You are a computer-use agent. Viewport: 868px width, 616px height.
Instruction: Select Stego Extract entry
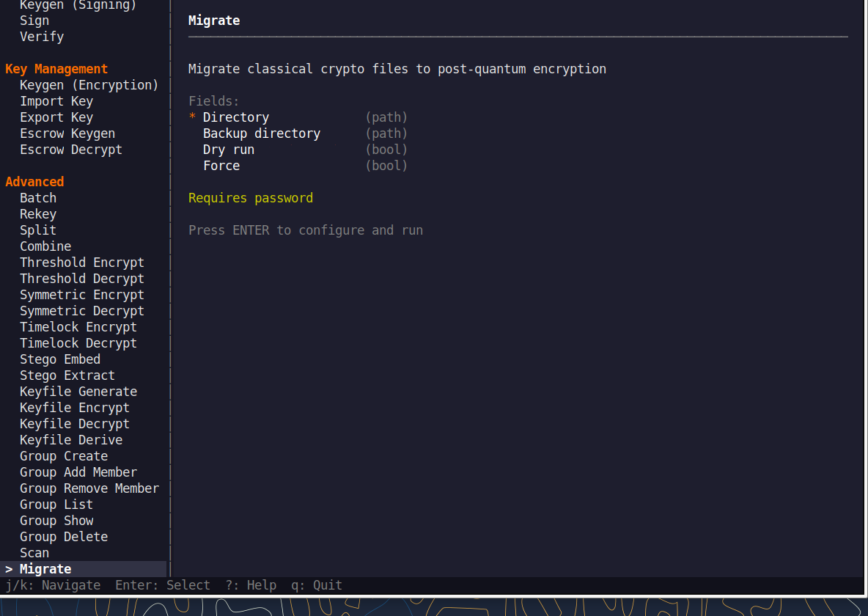[67, 375]
